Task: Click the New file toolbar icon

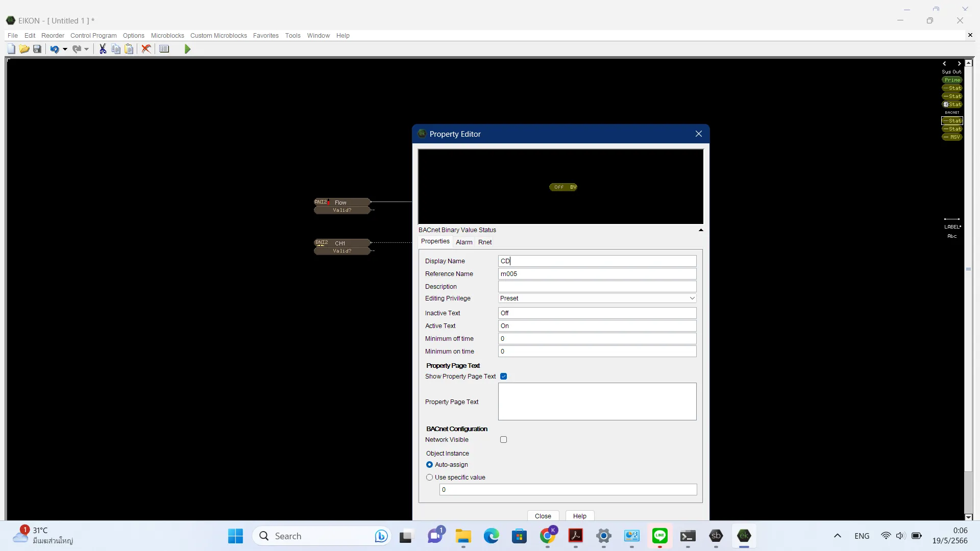Action: (x=11, y=49)
